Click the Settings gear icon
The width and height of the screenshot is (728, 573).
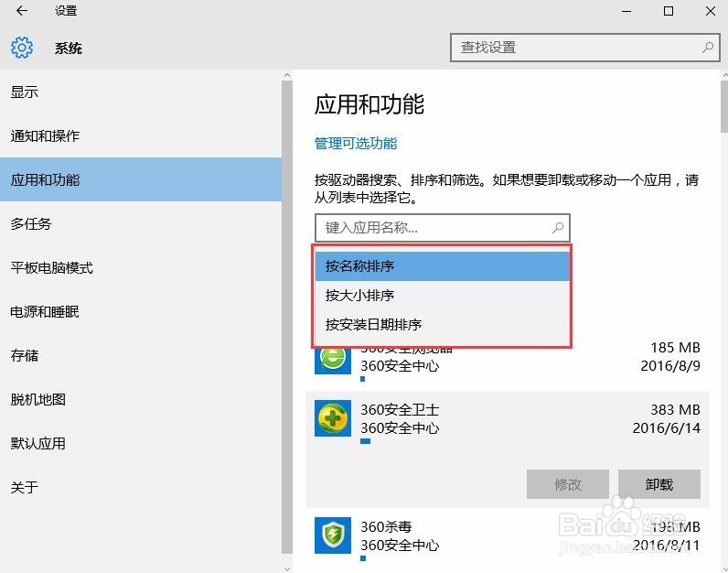point(22,48)
